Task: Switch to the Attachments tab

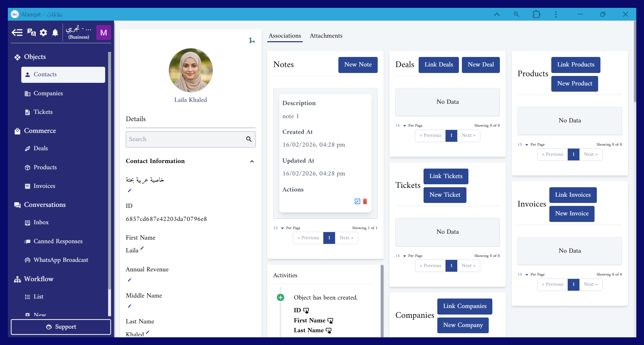Action: 326,36
